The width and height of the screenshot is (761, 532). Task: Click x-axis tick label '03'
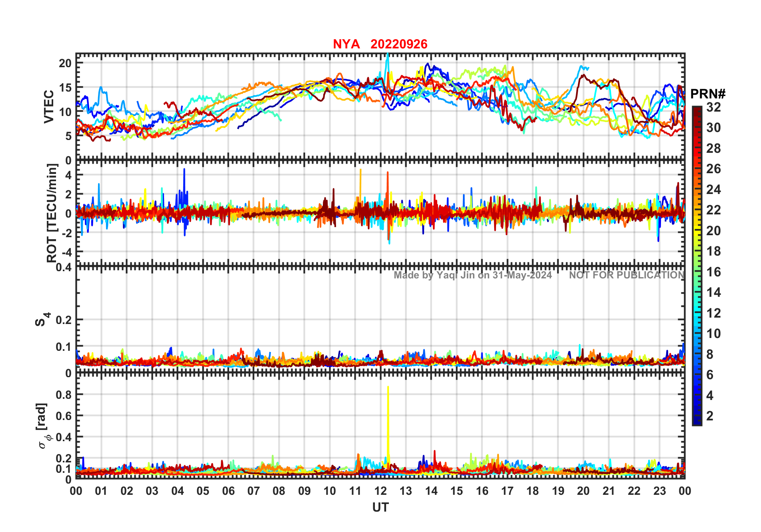click(152, 491)
